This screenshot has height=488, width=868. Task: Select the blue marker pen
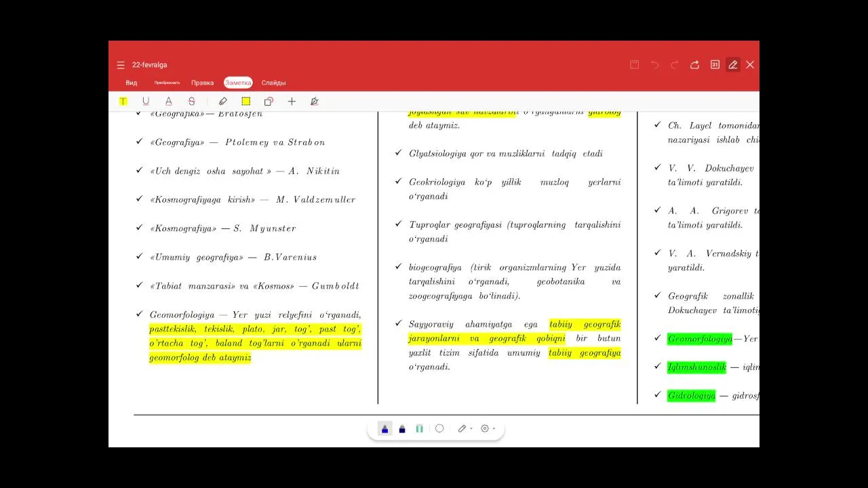(385, 428)
